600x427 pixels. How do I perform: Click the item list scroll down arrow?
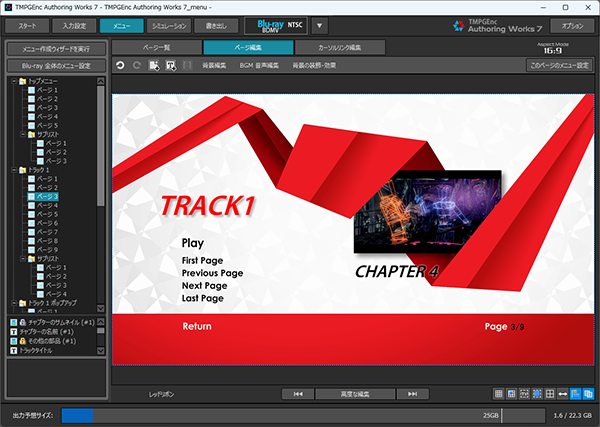[x=101, y=350]
